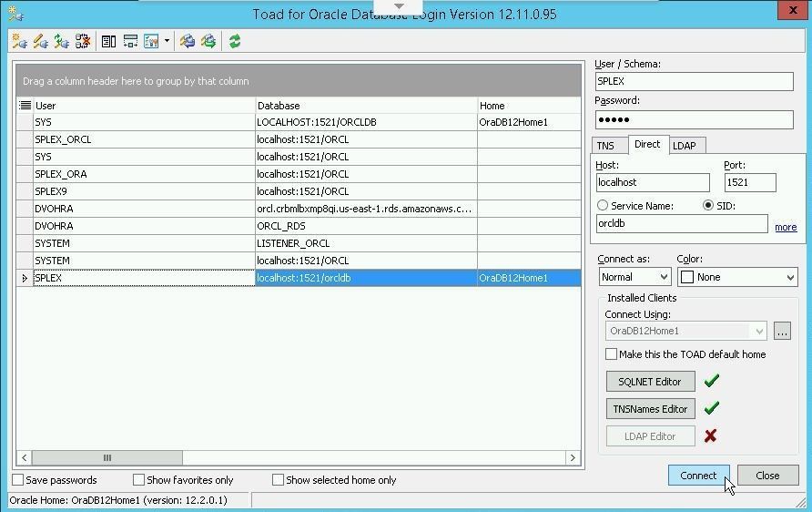Sort by the Database column header
The width and height of the screenshot is (812, 512).
coord(366,105)
